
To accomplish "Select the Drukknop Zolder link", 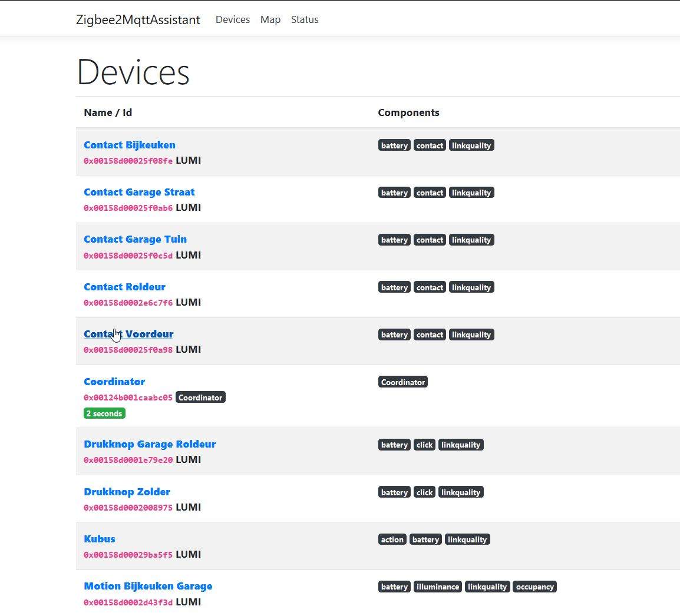I will pos(127,492).
